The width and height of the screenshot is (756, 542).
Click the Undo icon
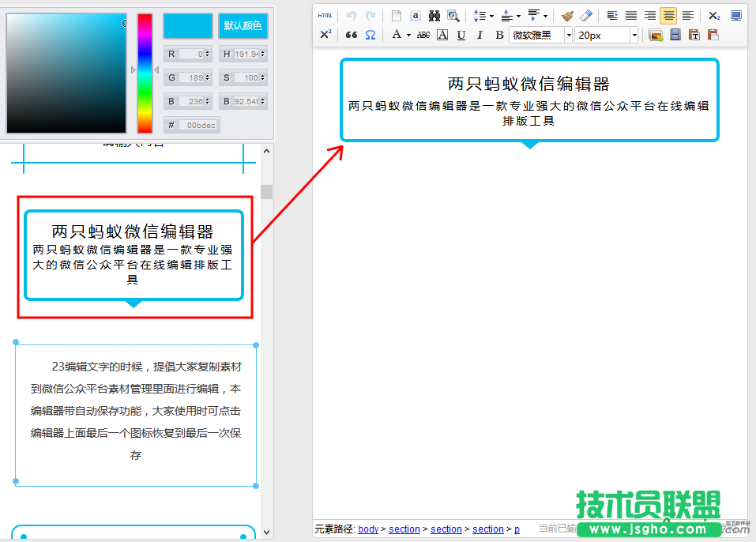pyautogui.click(x=351, y=15)
